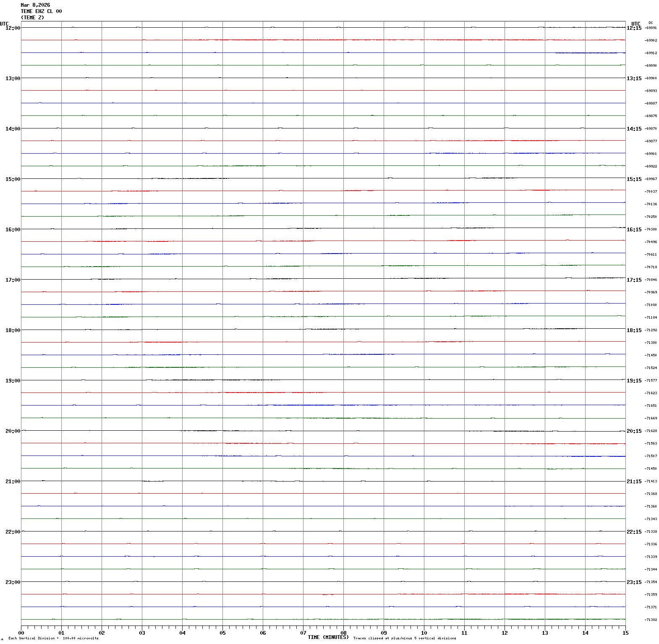
Task: Click the 23:15 right-axis time label
Action: coord(634,582)
